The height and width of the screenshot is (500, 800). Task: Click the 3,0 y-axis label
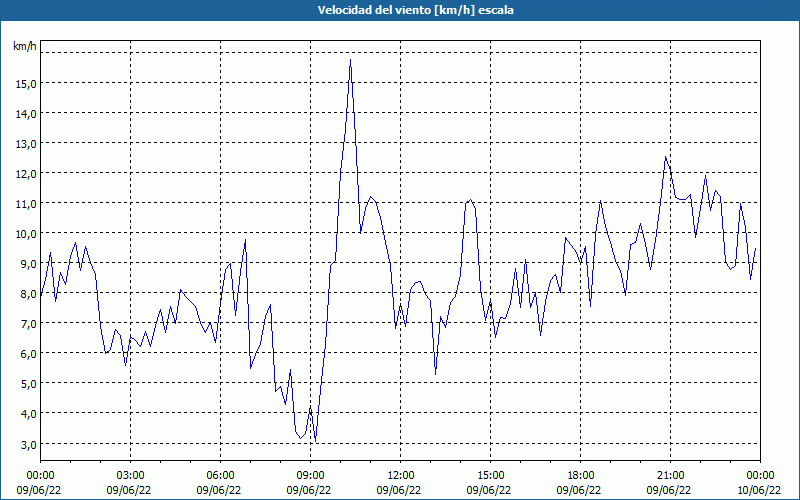tap(28, 444)
